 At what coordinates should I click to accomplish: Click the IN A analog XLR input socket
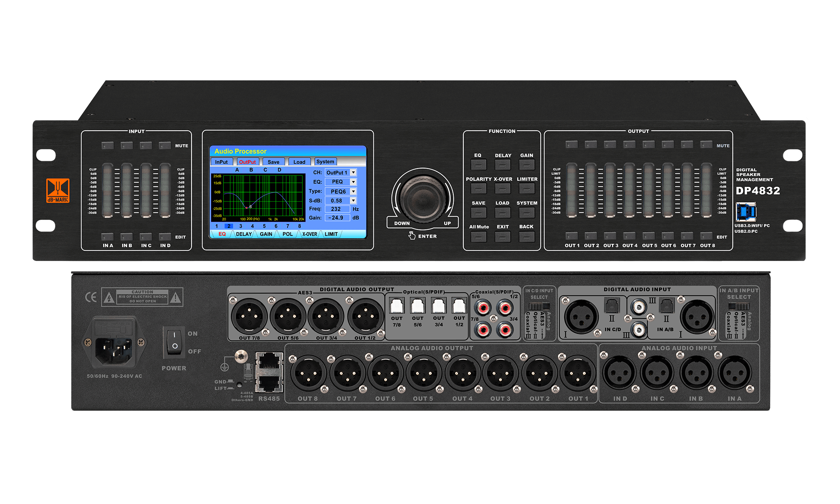pos(734,373)
